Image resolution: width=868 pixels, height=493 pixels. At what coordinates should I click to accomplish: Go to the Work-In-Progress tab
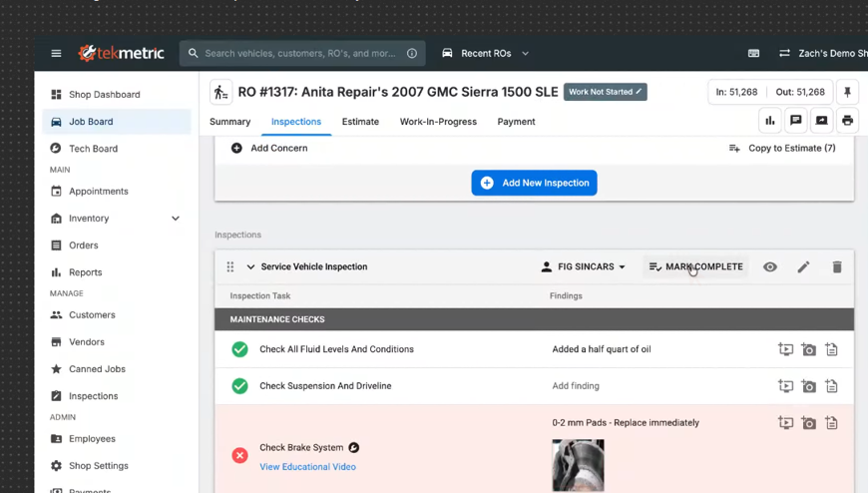(x=438, y=122)
